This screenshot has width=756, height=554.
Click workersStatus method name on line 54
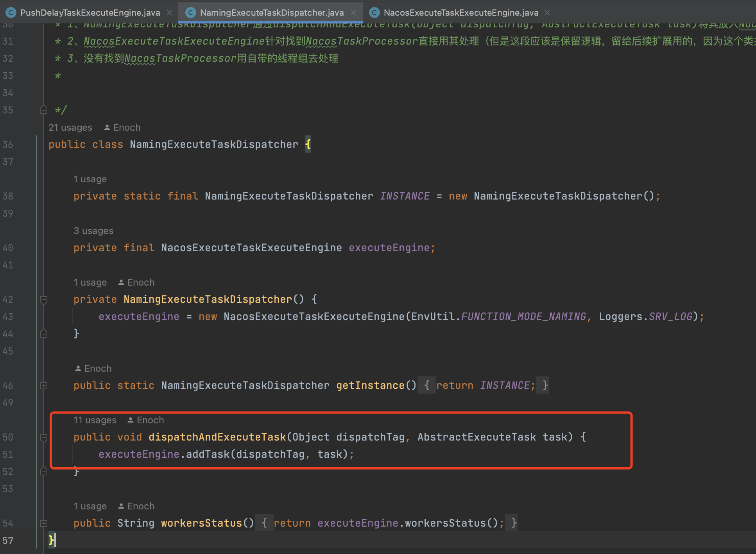tap(201, 523)
